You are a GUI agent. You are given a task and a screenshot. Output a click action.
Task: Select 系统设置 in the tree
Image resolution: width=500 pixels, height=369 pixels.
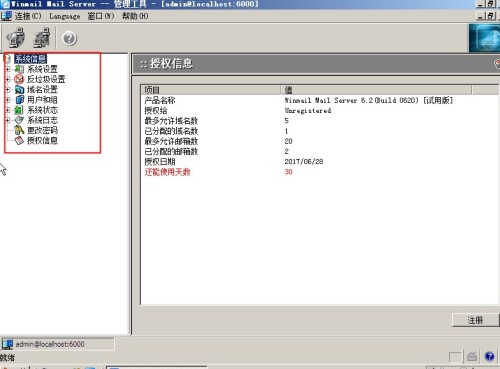tap(42, 69)
